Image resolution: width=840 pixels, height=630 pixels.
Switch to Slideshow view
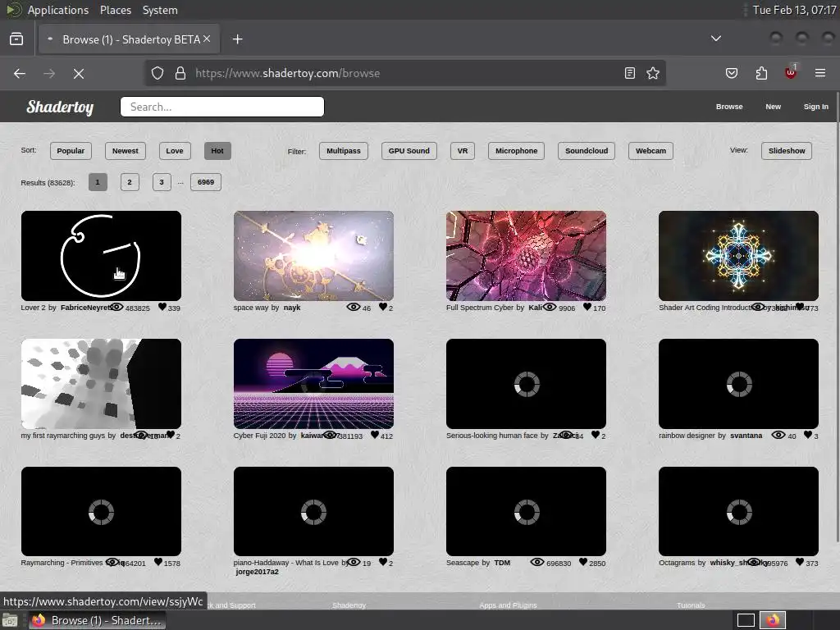[787, 151]
